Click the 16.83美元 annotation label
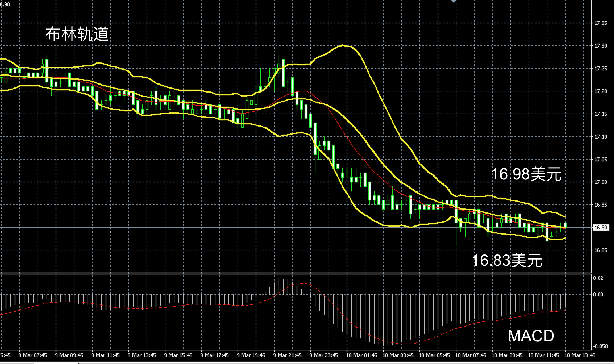This screenshot has width=615, height=364. [507, 260]
